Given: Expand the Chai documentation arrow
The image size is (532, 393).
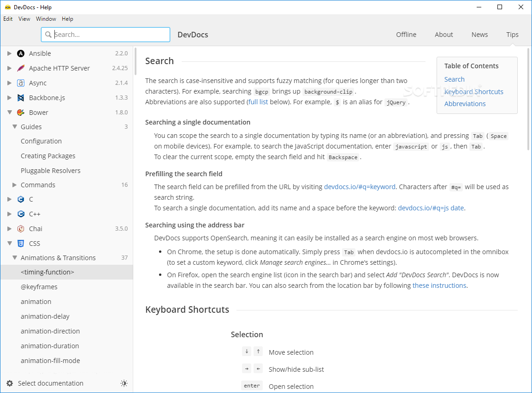Looking at the screenshot, I should [x=10, y=229].
